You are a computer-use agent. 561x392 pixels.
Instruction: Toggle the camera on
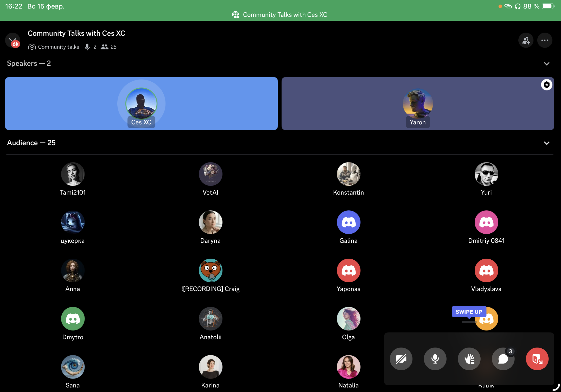[x=401, y=359]
